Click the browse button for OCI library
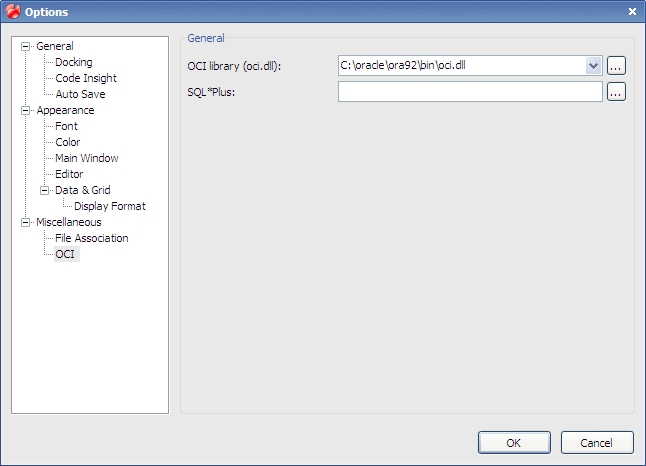 pyautogui.click(x=616, y=66)
